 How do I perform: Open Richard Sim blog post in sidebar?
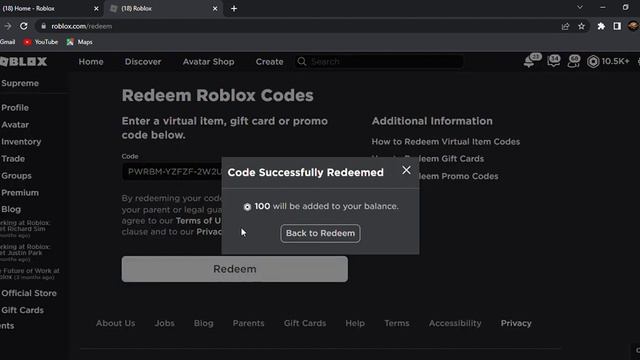coord(25,229)
